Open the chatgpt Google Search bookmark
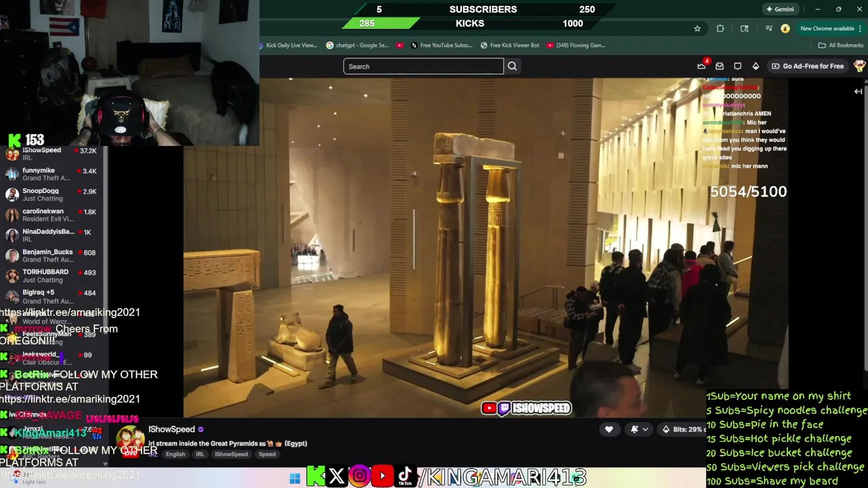This screenshot has height=488, width=868. [x=357, y=45]
